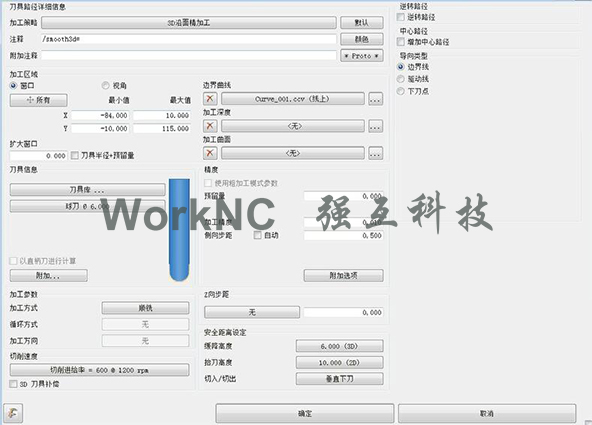Image resolution: width=592 pixels, height=425 pixels.
Task: Select 驱动线 guide type
Action: (401, 79)
